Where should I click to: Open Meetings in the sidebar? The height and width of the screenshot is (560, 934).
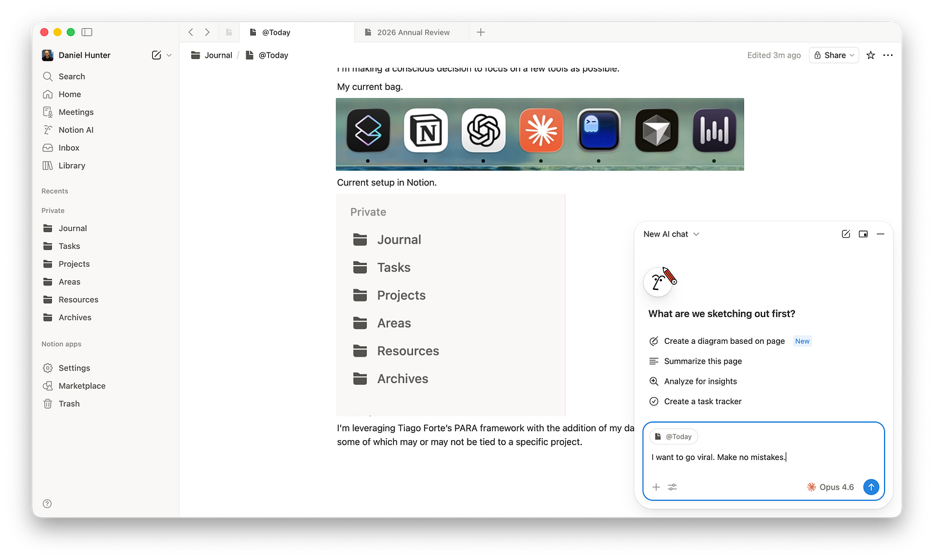coord(106,112)
